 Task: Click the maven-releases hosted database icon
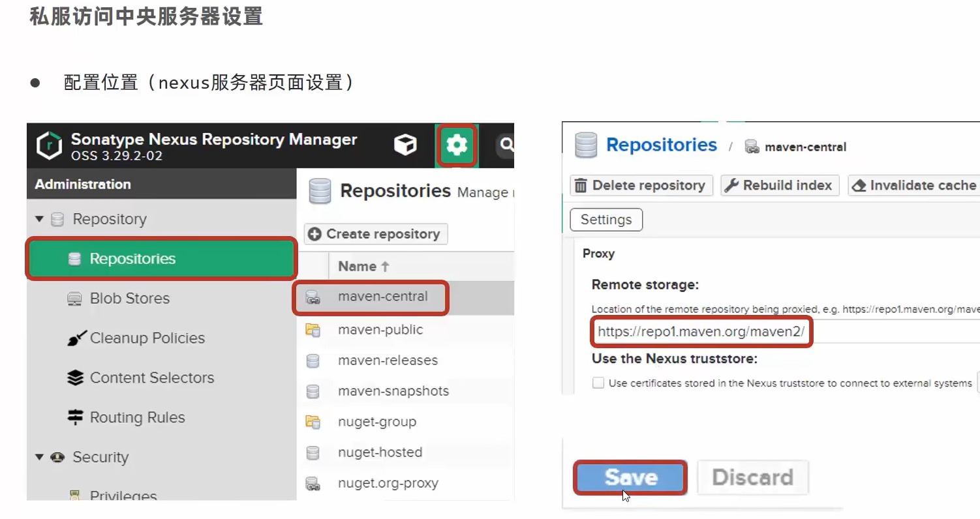[313, 361]
